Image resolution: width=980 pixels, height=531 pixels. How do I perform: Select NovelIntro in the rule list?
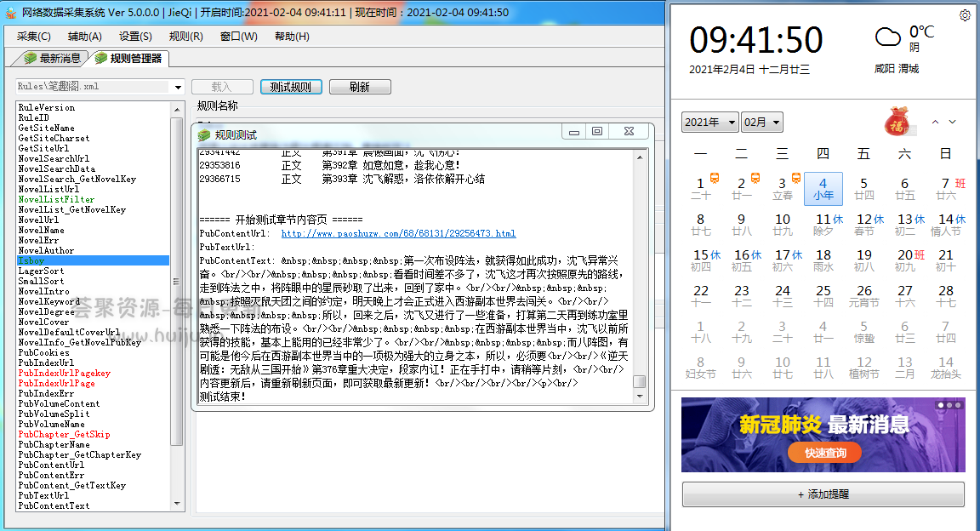click(x=43, y=292)
